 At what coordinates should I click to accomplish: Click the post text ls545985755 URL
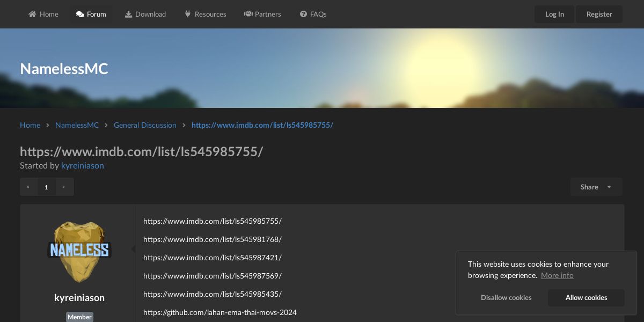coord(213,221)
